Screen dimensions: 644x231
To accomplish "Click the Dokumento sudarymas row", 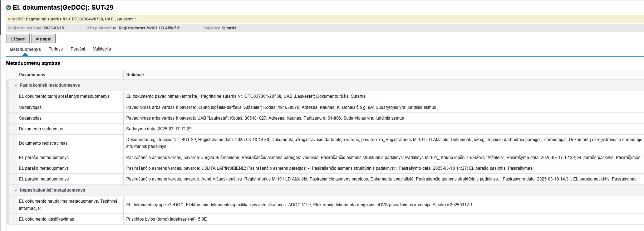I will coord(41,129).
